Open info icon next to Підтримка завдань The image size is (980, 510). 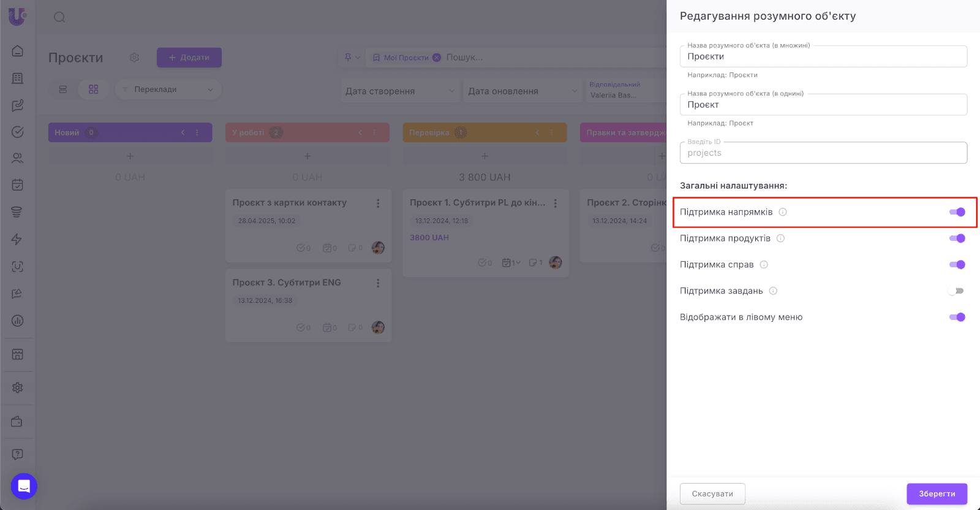coord(773,291)
